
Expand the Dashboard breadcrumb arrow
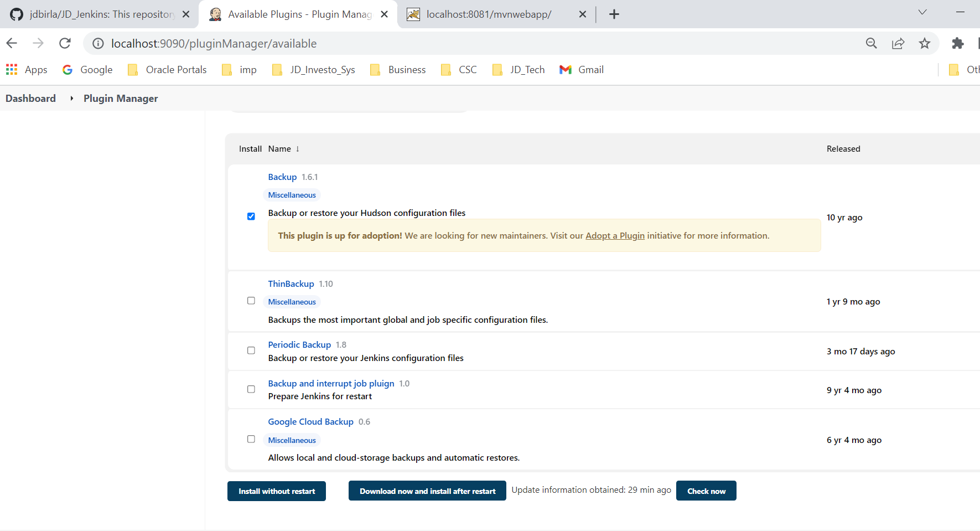(x=71, y=98)
